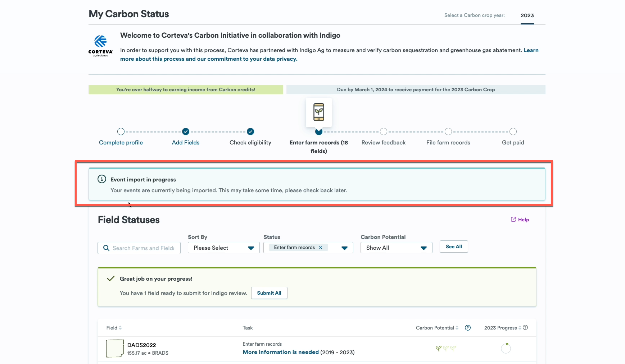
Task: Click the external-link Help icon
Action: pyautogui.click(x=513, y=219)
